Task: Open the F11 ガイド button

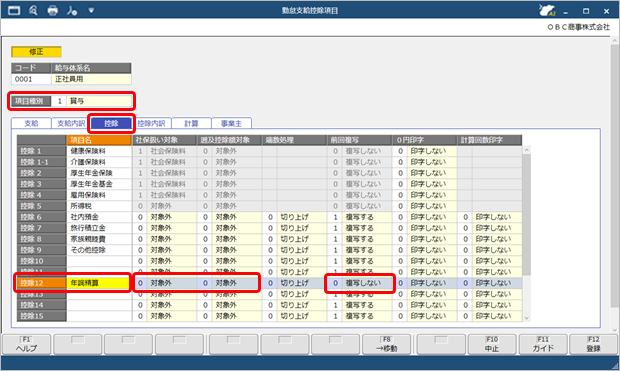Action: point(542,344)
